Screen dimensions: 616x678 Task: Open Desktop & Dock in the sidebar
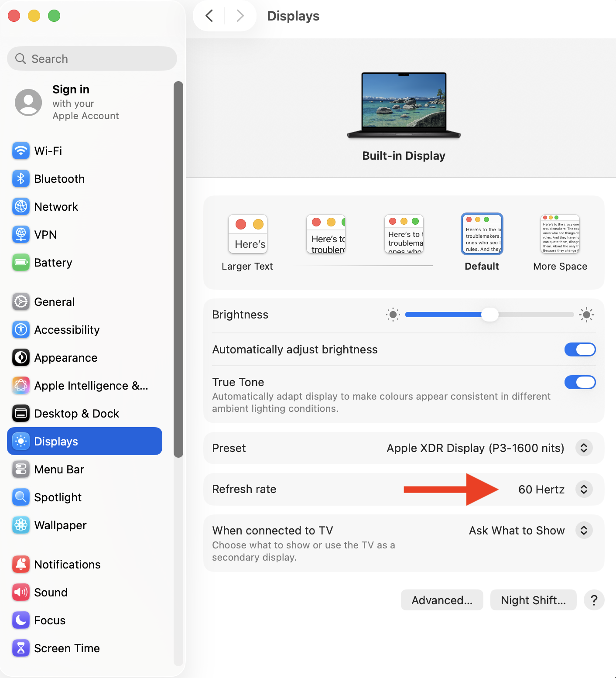pos(85,414)
